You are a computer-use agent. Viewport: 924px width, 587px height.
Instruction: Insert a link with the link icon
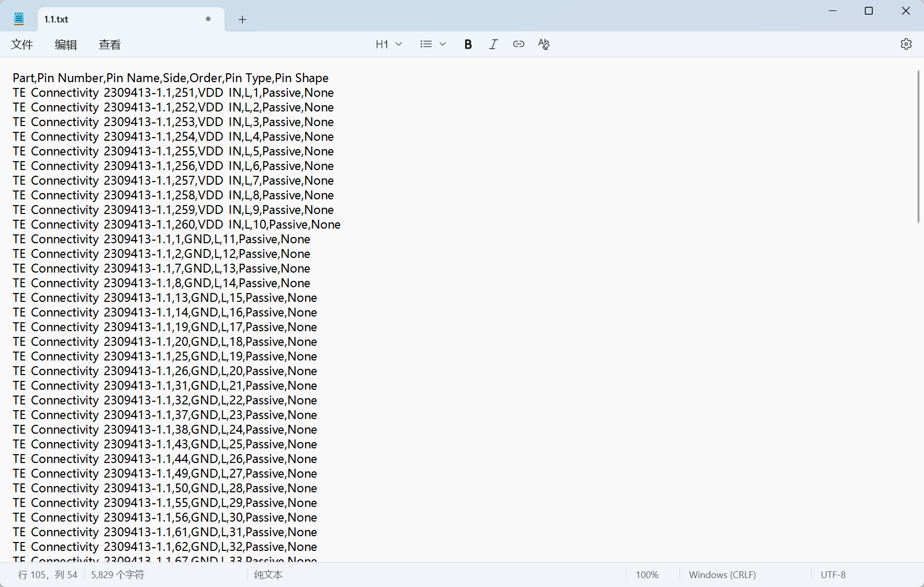[519, 44]
